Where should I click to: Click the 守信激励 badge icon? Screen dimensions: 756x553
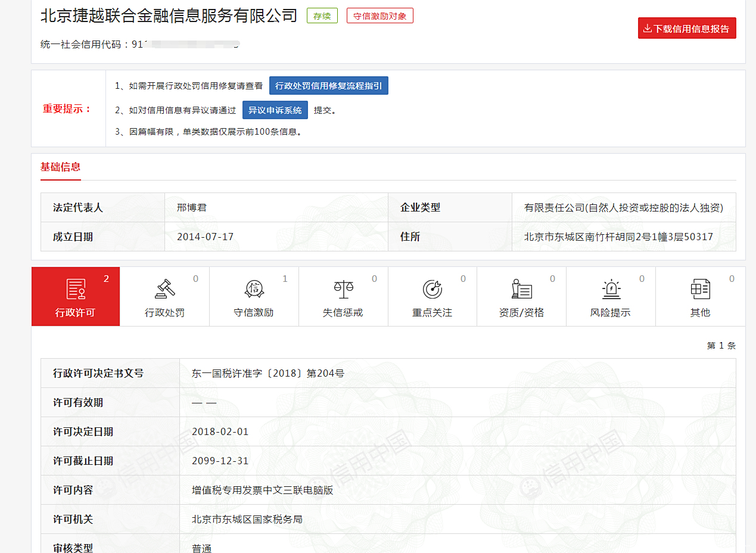[254, 289]
